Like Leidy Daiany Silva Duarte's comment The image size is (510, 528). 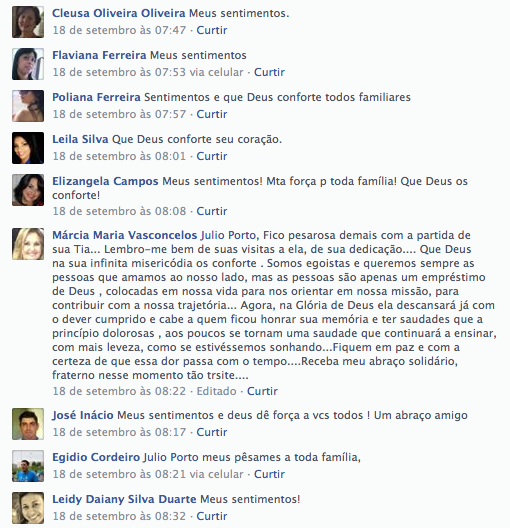click(212, 516)
